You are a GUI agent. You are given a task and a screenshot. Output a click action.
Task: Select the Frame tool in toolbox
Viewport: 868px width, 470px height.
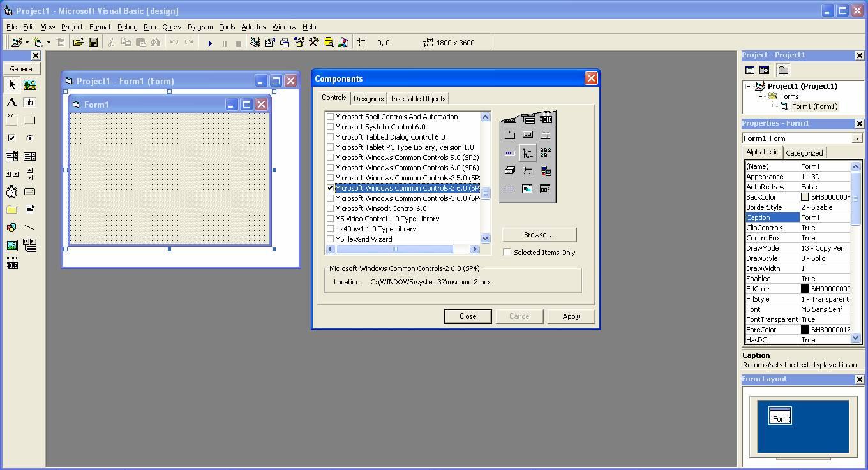pos(11,121)
